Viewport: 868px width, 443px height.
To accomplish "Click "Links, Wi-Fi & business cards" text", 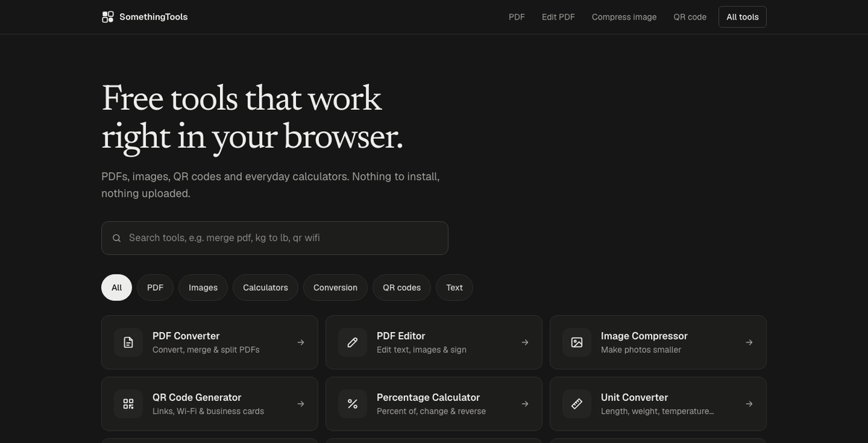I will tap(208, 411).
